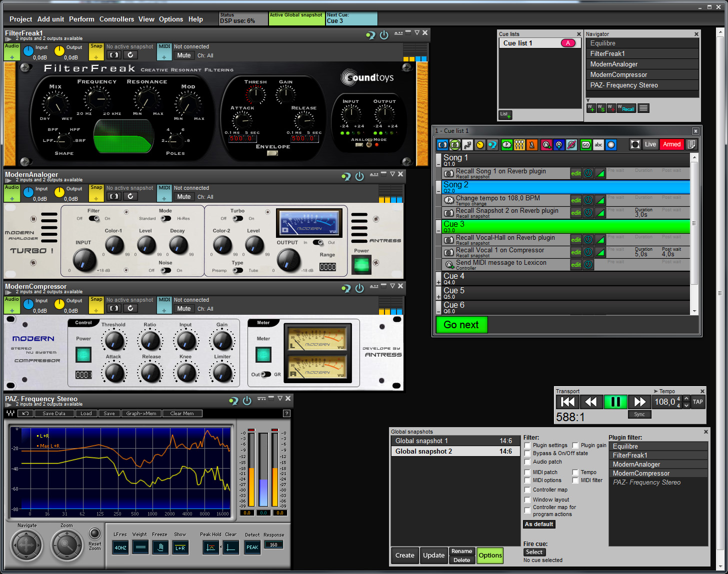Open the Project menu
The image size is (728, 574).
click(20, 19)
